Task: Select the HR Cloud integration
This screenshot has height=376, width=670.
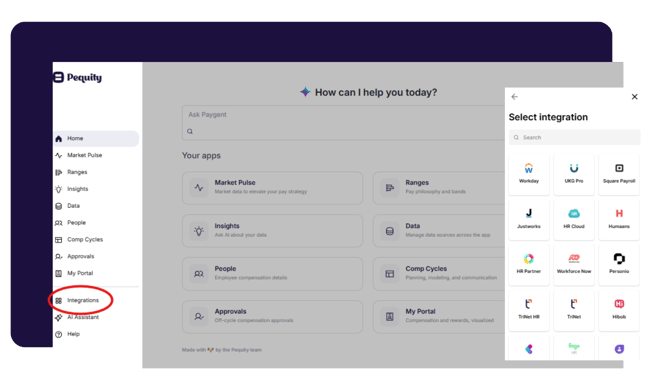Action: point(574,220)
